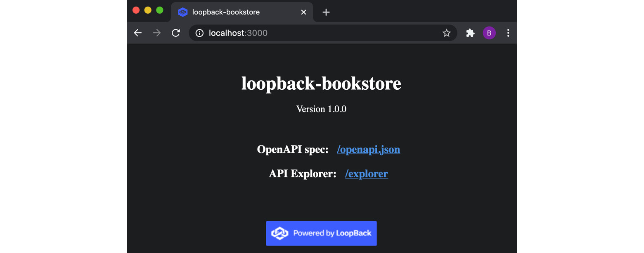Image resolution: width=644 pixels, height=253 pixels.
Task: Click the back navigation arrow
Action: (137, 33)
